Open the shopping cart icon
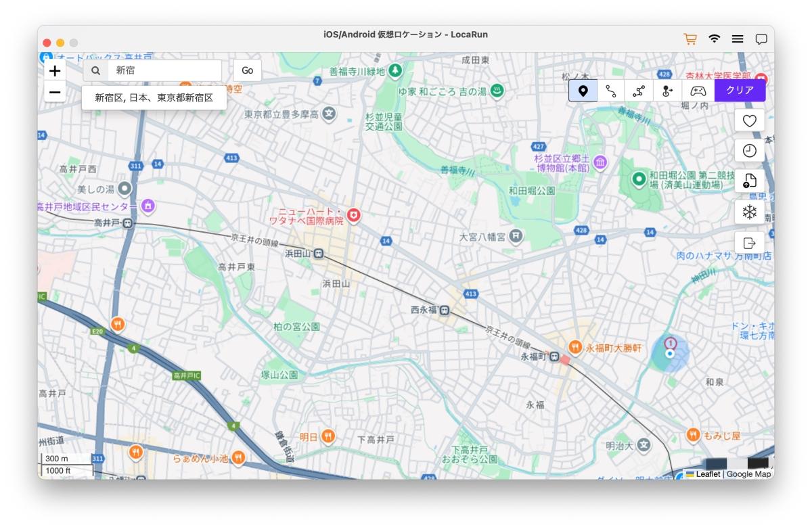Viewport: 812px width, 529px height. pyautogui.click(x=690, y=39)
